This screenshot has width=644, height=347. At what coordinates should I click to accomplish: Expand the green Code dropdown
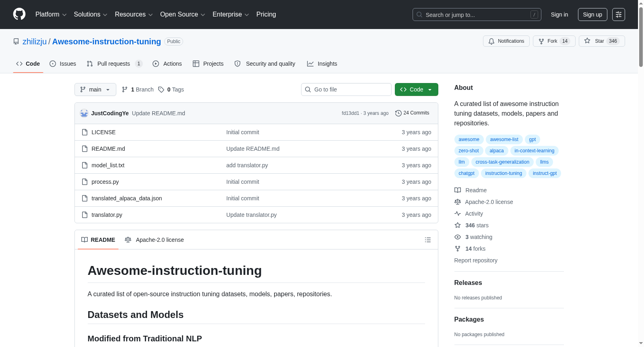tap(416, 89)
